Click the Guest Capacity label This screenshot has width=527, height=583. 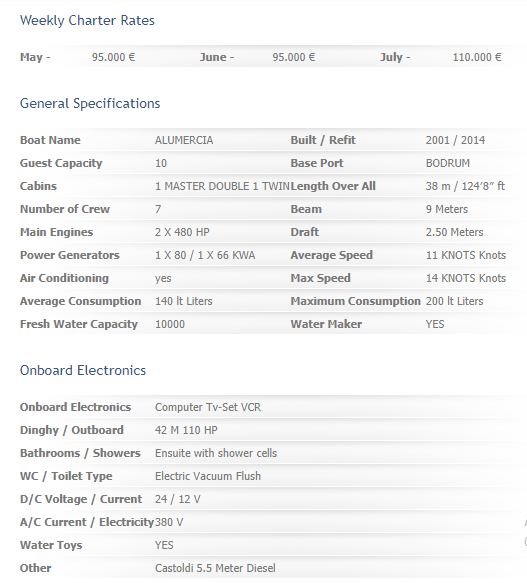pos(61,163)
